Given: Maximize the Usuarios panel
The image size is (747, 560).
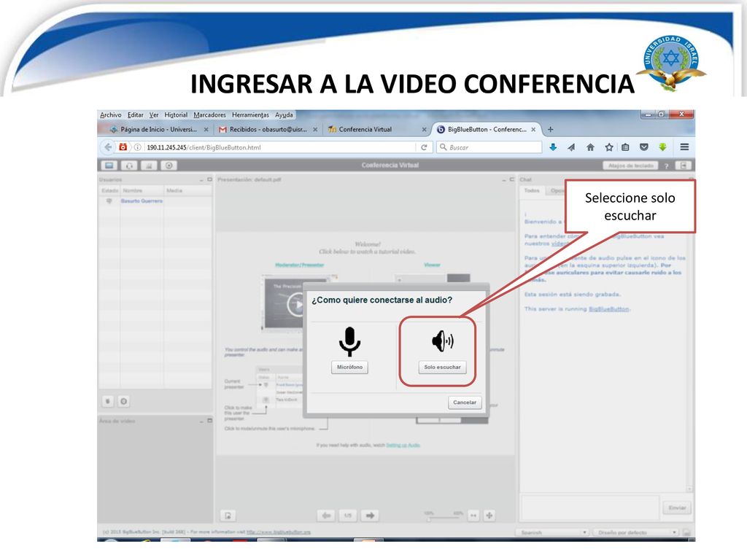Looking at the screenshot, I should point(209,179).
